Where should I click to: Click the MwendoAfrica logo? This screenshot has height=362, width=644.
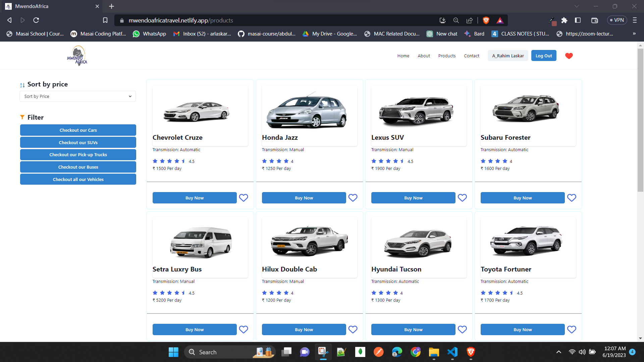pyautogui.click(x=77, y=56)
